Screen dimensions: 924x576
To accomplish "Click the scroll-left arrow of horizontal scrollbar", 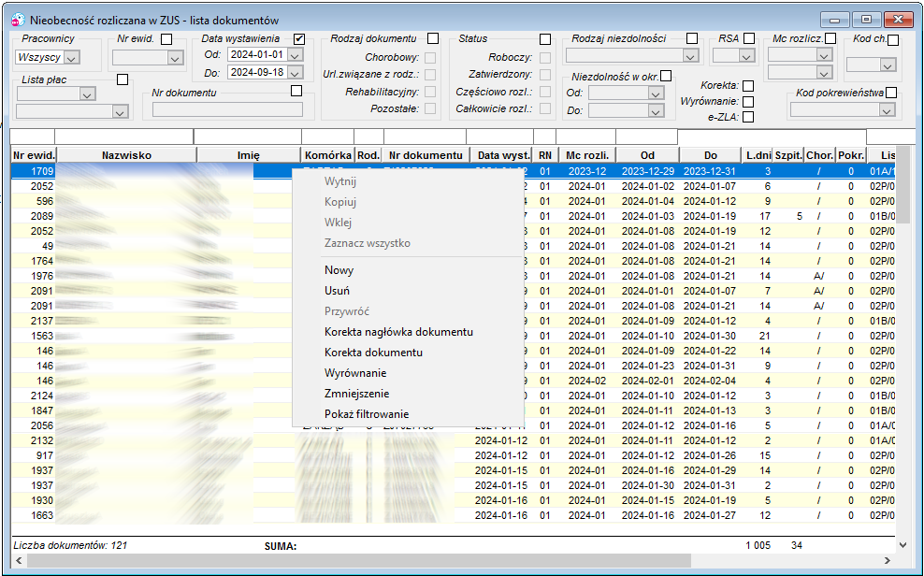I will [19, 560].
